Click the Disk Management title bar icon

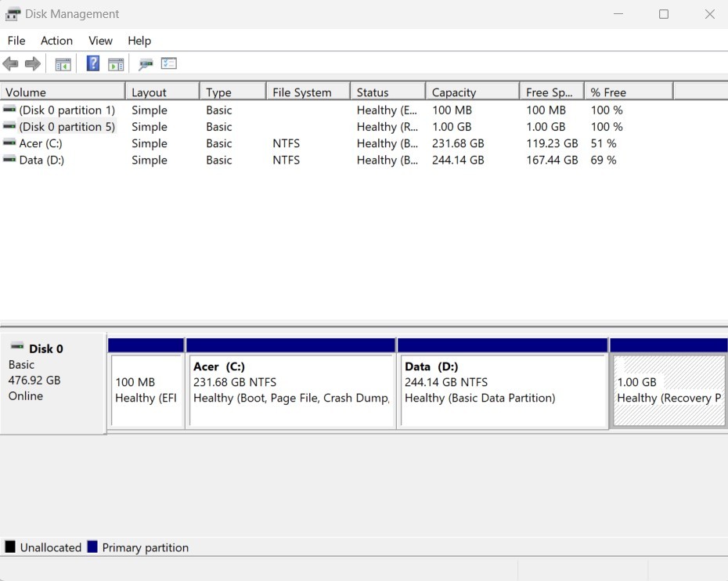click(13, 14)
